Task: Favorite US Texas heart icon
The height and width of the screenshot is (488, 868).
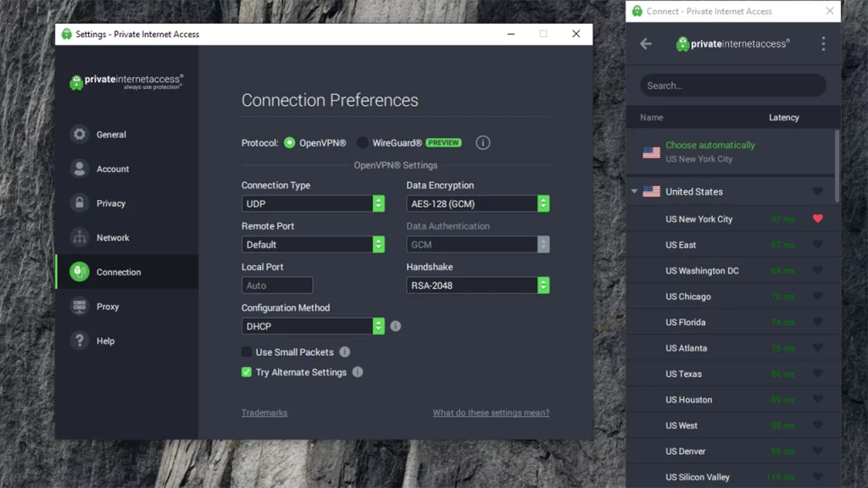Action: [x=818, y=374]
